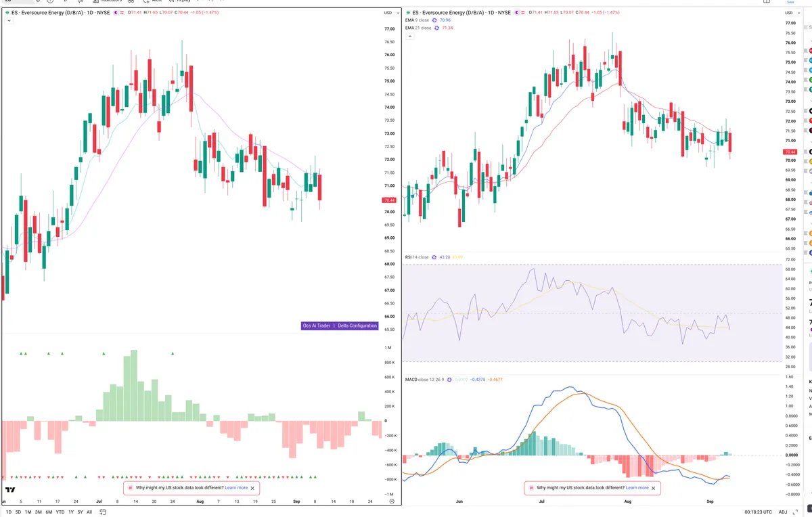Dismiss the right chart data notification
This screenshot has width=812, height=517.
(654, 488)
